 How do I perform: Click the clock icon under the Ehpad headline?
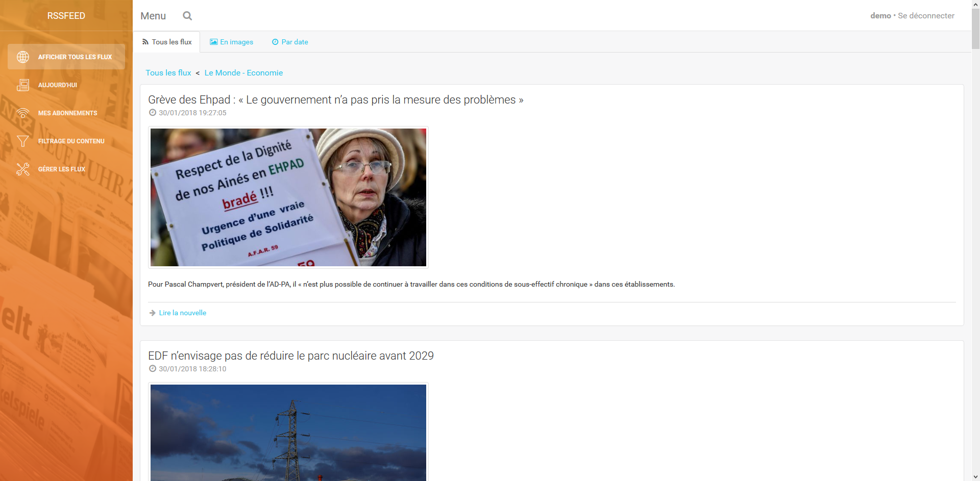pyautogui.click(x=152, y=113)
